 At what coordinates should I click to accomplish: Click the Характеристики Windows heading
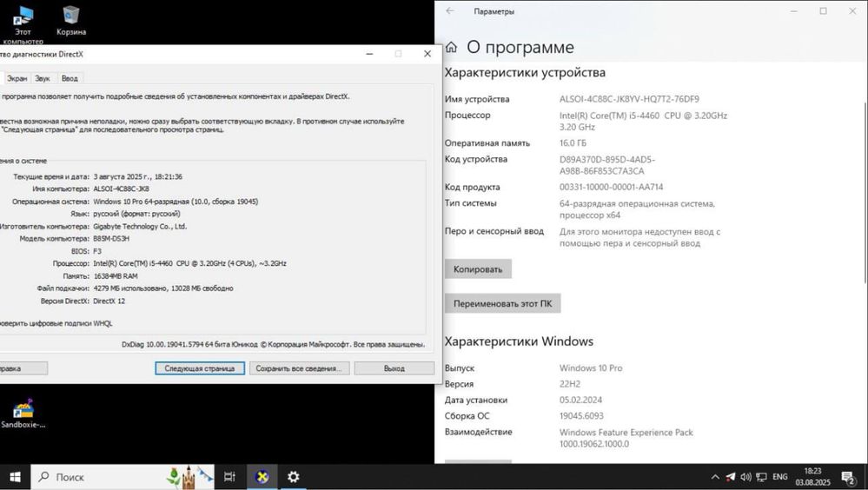pos(519,341)
